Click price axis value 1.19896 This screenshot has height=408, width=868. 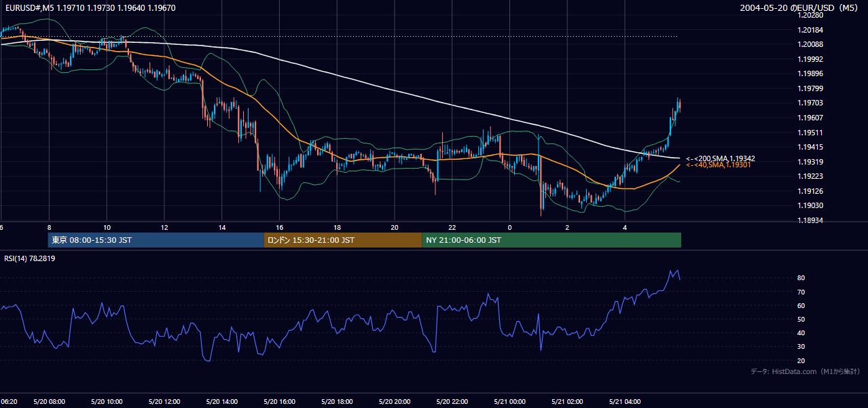click(810, 73)
